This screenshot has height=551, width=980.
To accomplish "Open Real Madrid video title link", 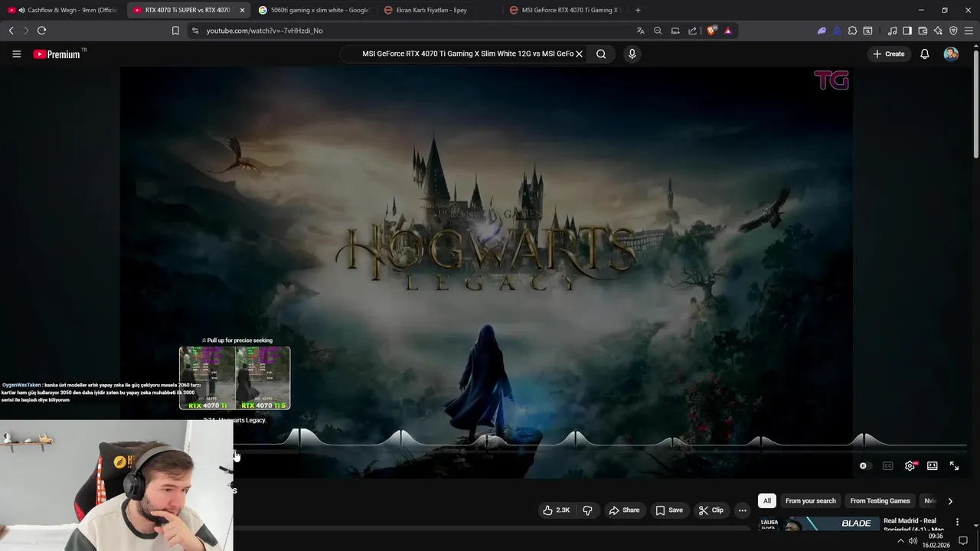I will [x=914, y=525].
